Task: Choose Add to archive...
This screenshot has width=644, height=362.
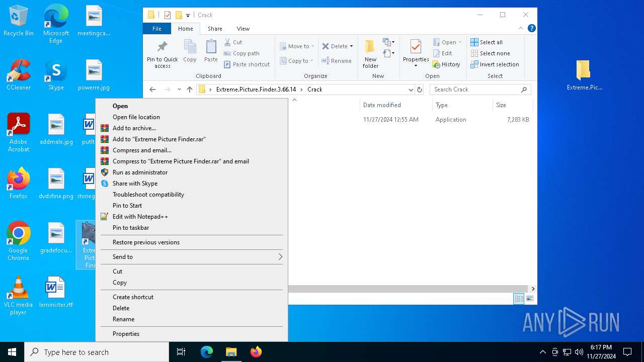Action: click(192, 128)
